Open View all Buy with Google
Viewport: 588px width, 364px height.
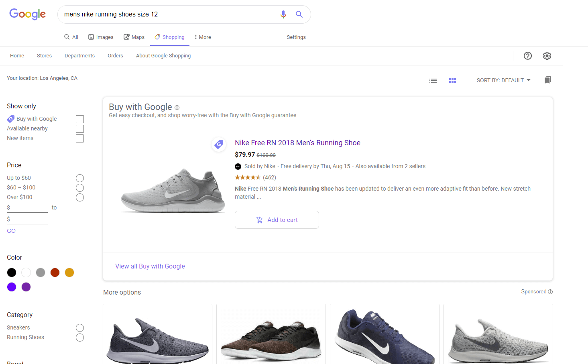[x=150, y=266]
